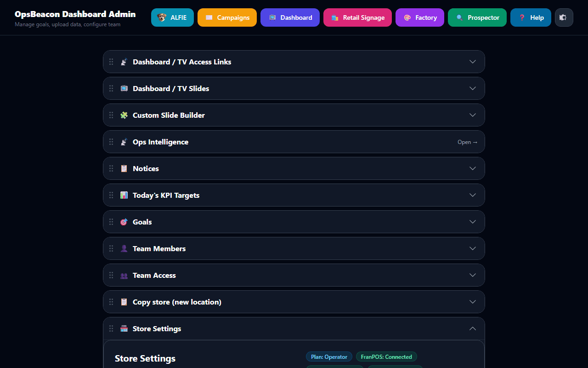Click bar chart icon of KPI Targets
The width and height of the screenshot is (588, 368).
click(x=124, y=195)
